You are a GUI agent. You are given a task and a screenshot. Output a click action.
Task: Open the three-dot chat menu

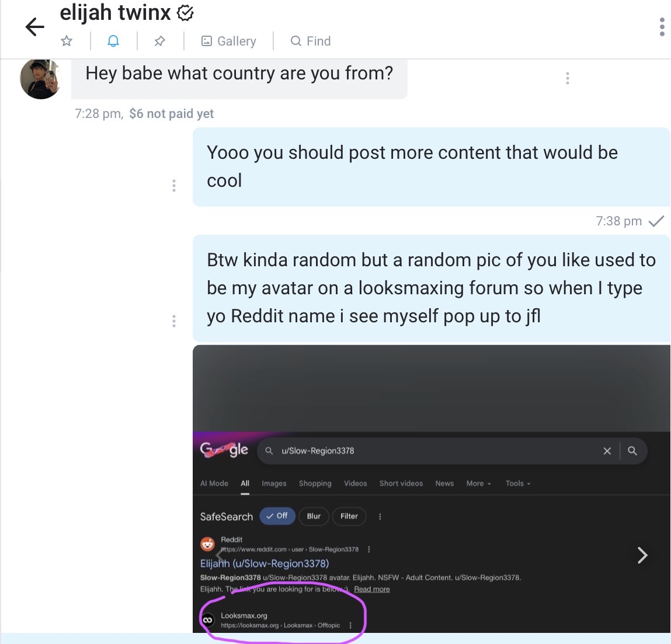(x=661, y=27)
